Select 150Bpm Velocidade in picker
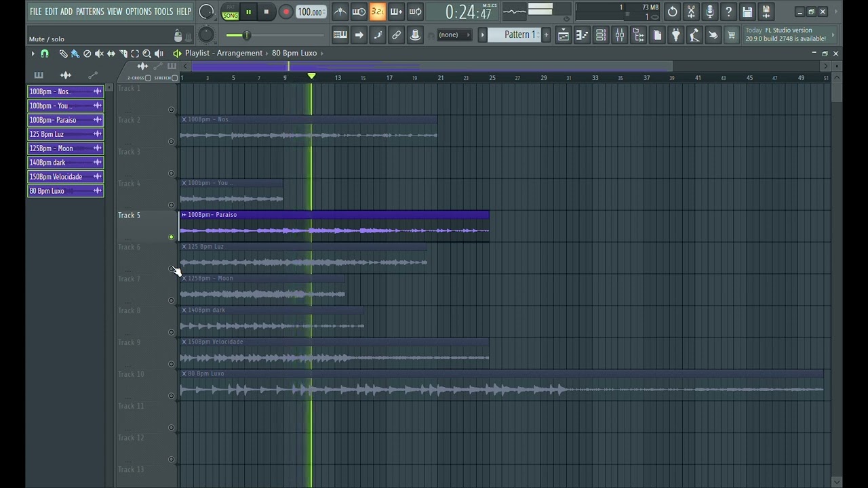868x488 pixels. click(65, 177)
